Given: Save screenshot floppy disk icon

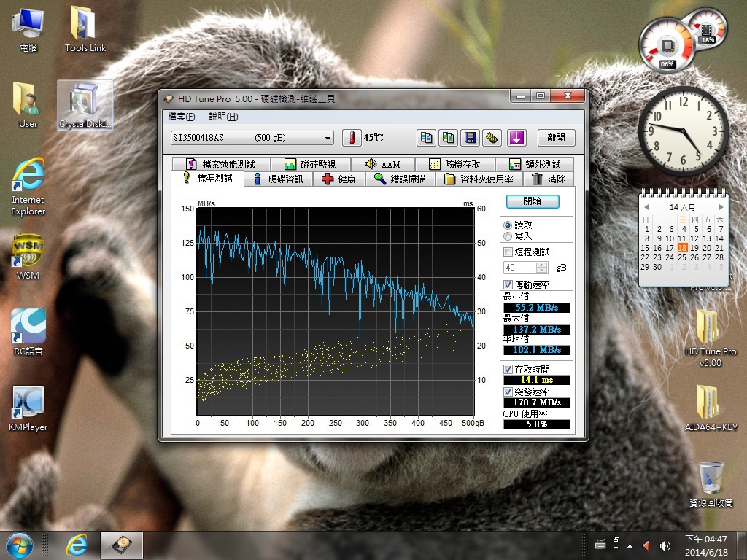Looking at the screenshot, I should (470, 138).
